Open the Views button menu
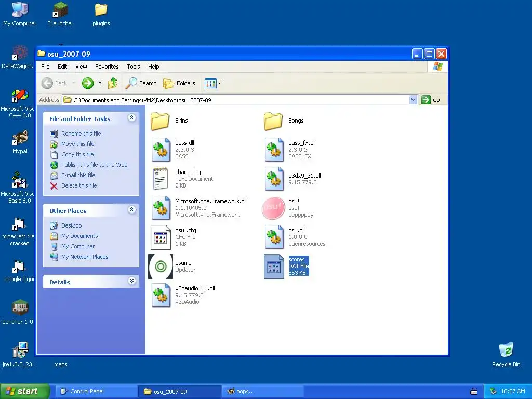This screenshot has height=399, width=532. 212,83
